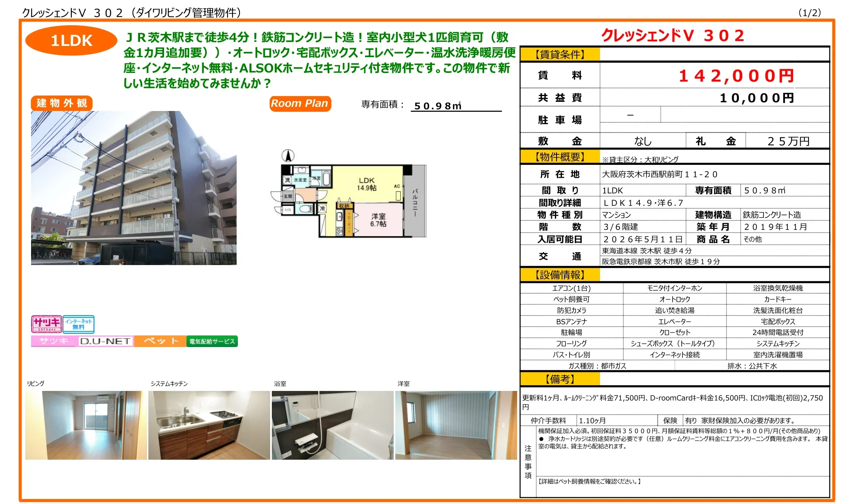Open the リビング room photo
Viewport: 852px width, 504px height.
pos(86,425)
